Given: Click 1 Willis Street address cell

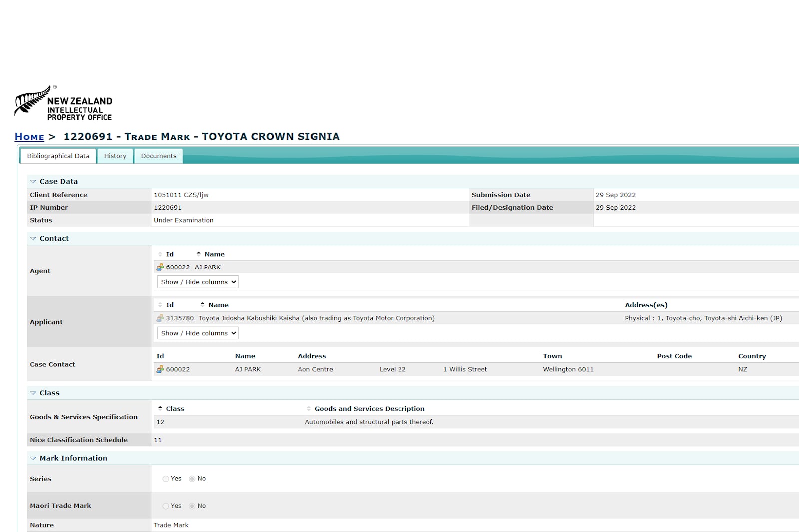Looking at the screenshot, I should pyautogui.click(x=465, y=370).
